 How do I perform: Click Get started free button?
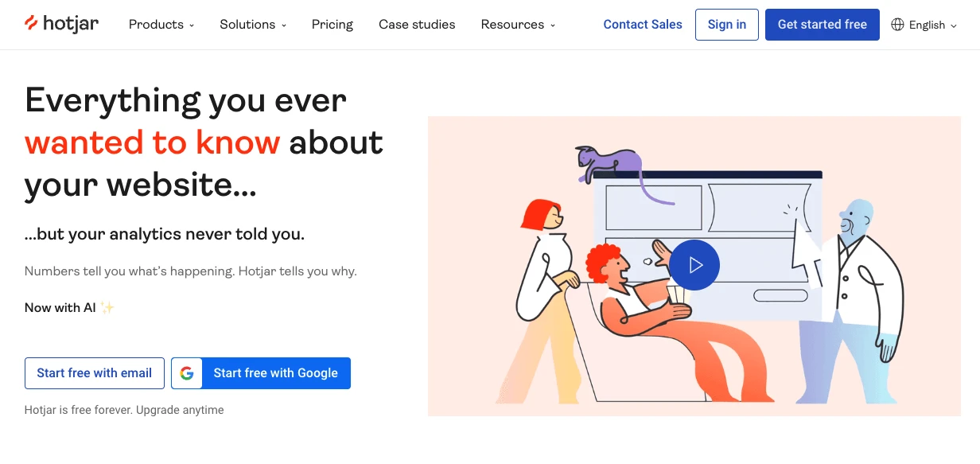pyautogui.click(x=822, y=25)
